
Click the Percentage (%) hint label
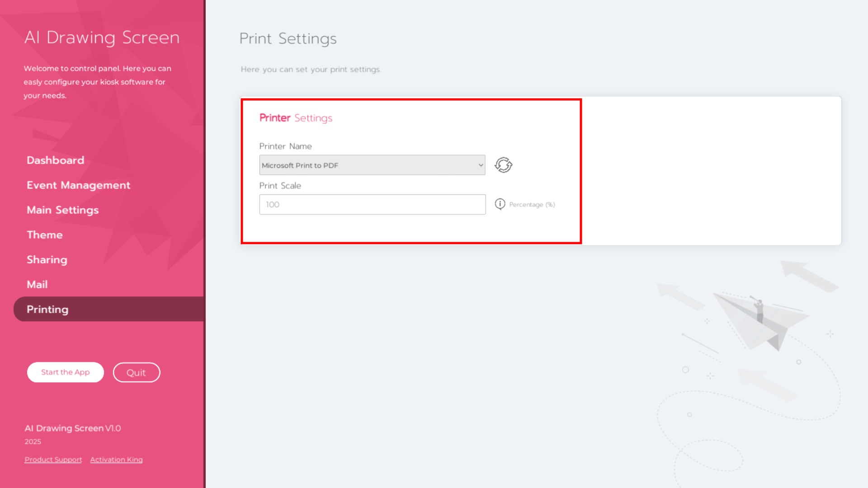tap(532, 205)
